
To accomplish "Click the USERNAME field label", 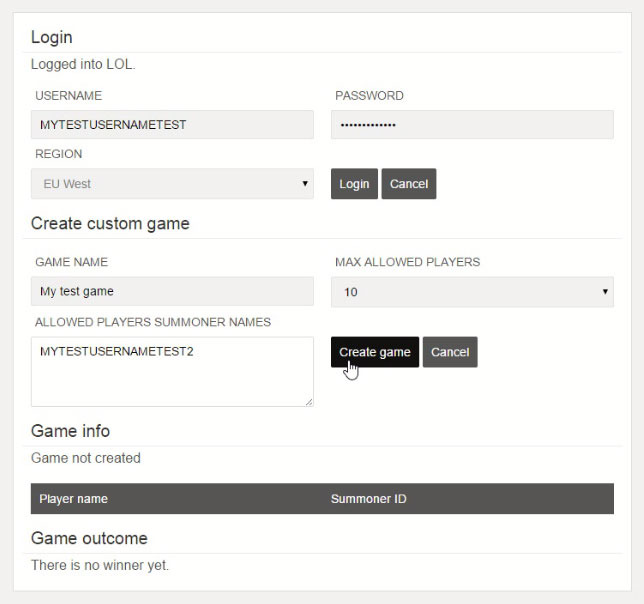I will pyautogui.click(x=68, y=96).
